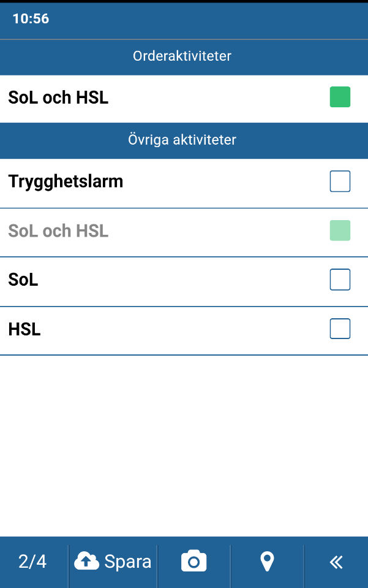Image resolution: width=368 pixels, height=588 pixels.
Task: Click the cloud upload icon
Action: pyautogui.click(x=86, y=562)
